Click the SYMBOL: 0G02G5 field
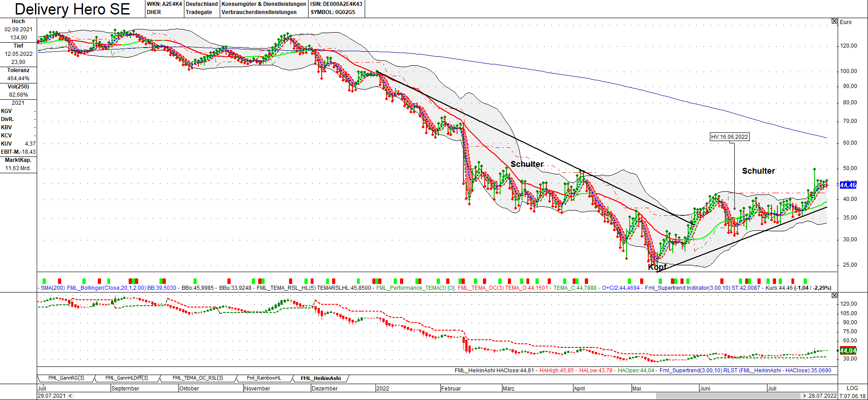The height and width of the screenshot is (400, 868). (333, 12)
